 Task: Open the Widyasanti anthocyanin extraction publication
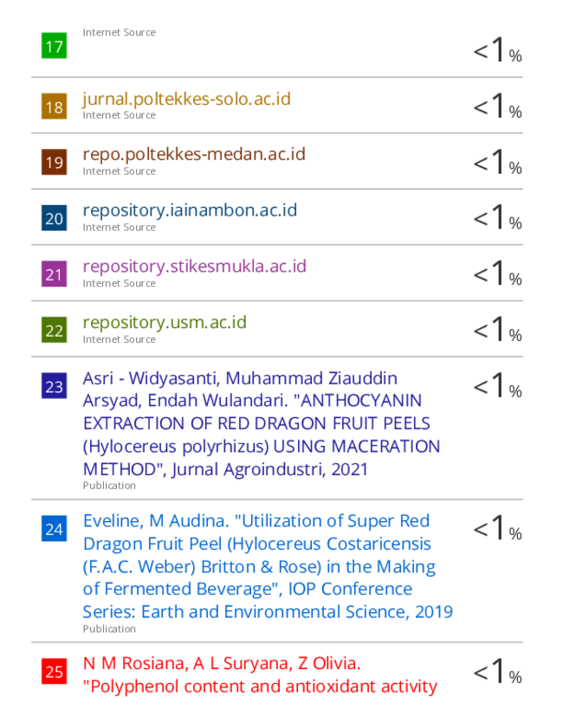click(262, 423)
